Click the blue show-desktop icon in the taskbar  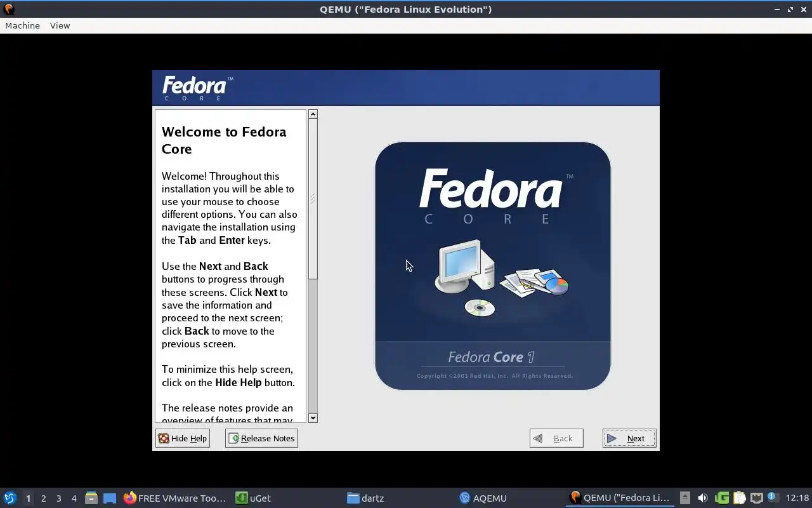click(109, 498)
